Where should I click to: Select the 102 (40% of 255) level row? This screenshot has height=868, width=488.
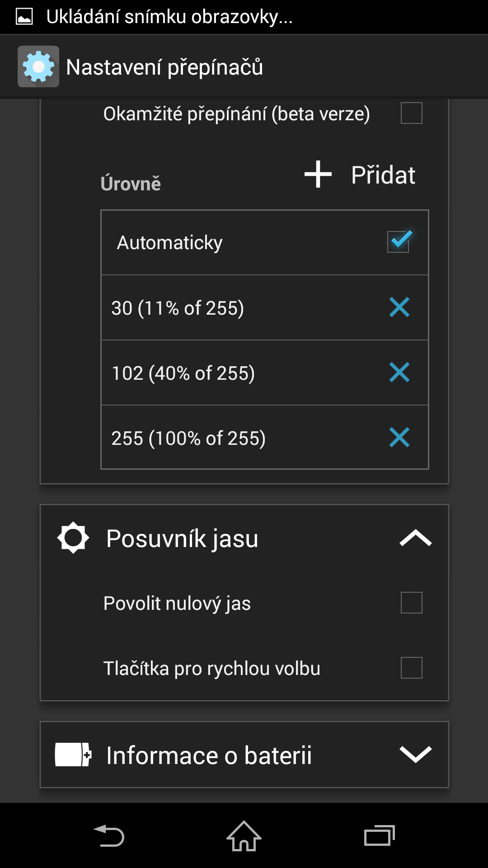[x=265, y=373]
